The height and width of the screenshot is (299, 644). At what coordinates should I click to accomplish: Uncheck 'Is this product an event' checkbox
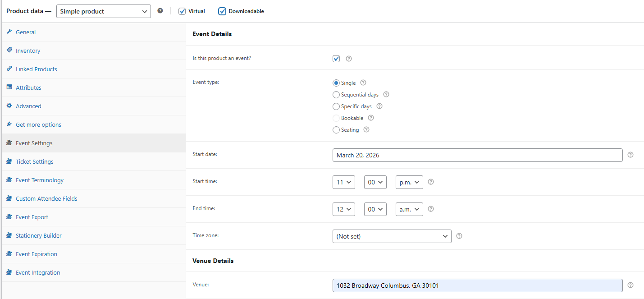(x=336, y=59)
